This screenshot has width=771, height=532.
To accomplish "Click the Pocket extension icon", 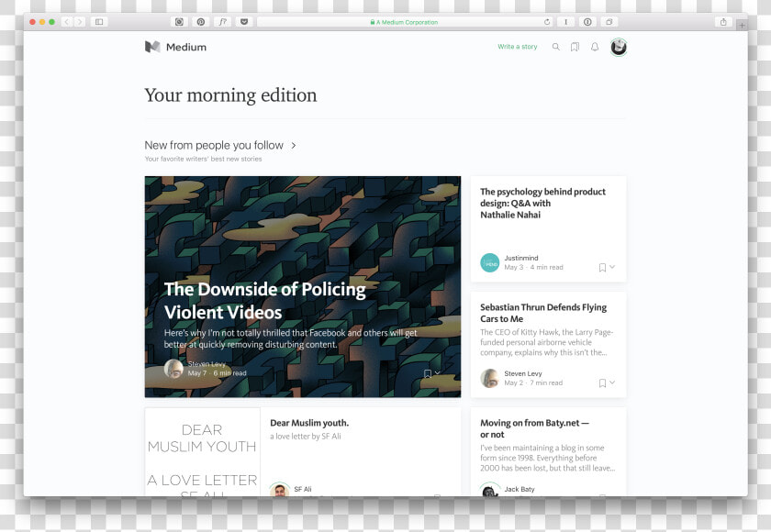I will click(244, 22).
